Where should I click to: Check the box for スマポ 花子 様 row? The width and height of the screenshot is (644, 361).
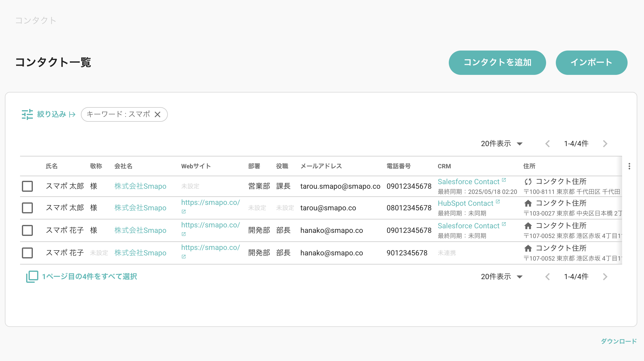[x=27, y=230]
